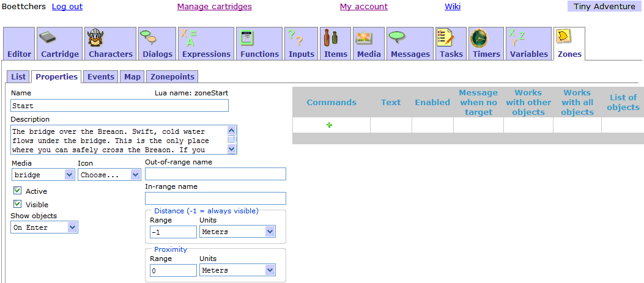644x283 pixels.
Task: Open the Functions section icon
Action: pos(246,38)
